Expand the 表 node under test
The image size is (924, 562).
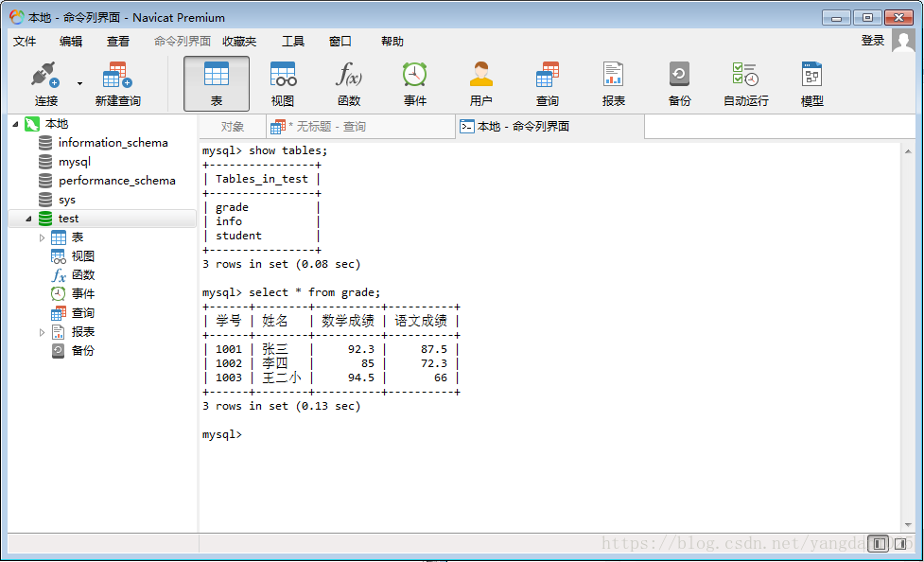tap(42, 237)
